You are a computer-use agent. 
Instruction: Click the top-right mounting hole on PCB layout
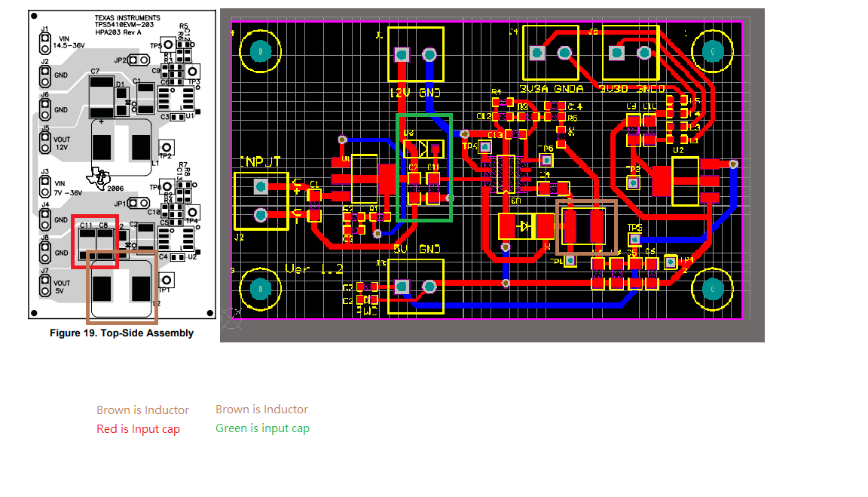click(x=713, y=52)
